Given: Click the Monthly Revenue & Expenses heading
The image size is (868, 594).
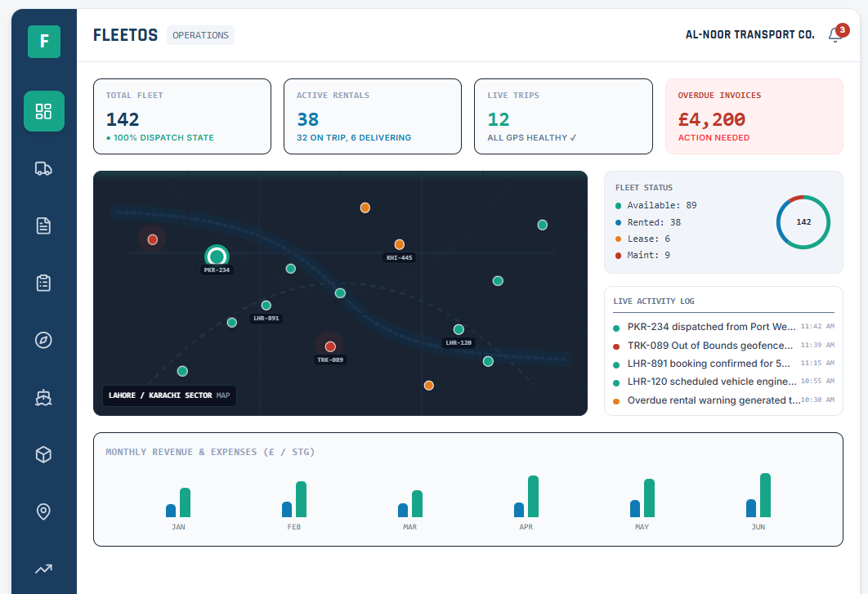Looking at the screenshot, I should 210,452.
